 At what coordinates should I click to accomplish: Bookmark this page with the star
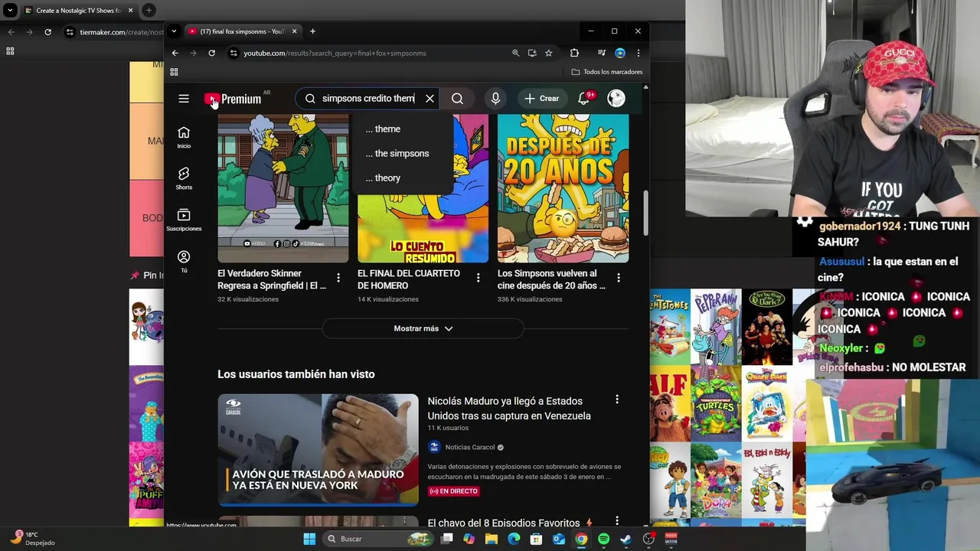pos(549,53)
